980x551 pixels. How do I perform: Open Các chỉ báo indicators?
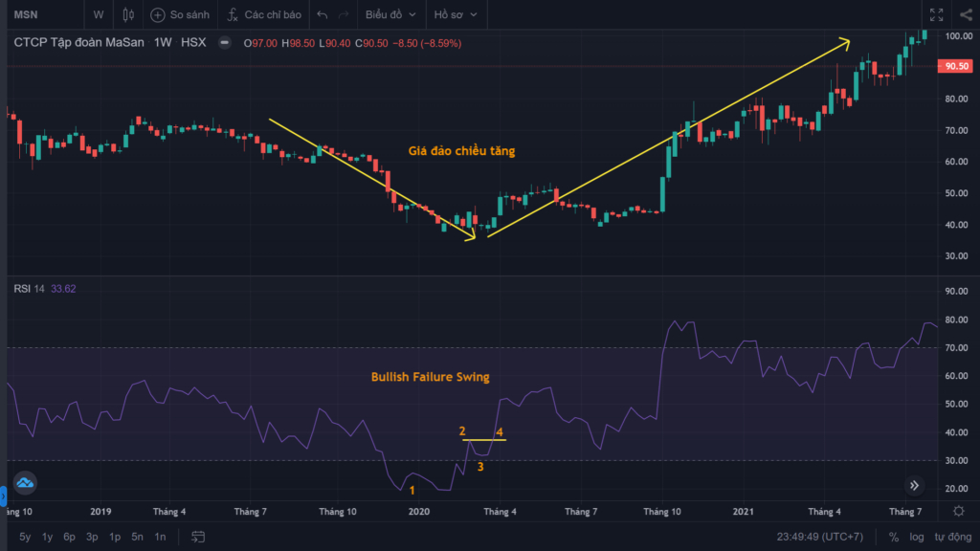pyautogui.click(x=264, y=14)
